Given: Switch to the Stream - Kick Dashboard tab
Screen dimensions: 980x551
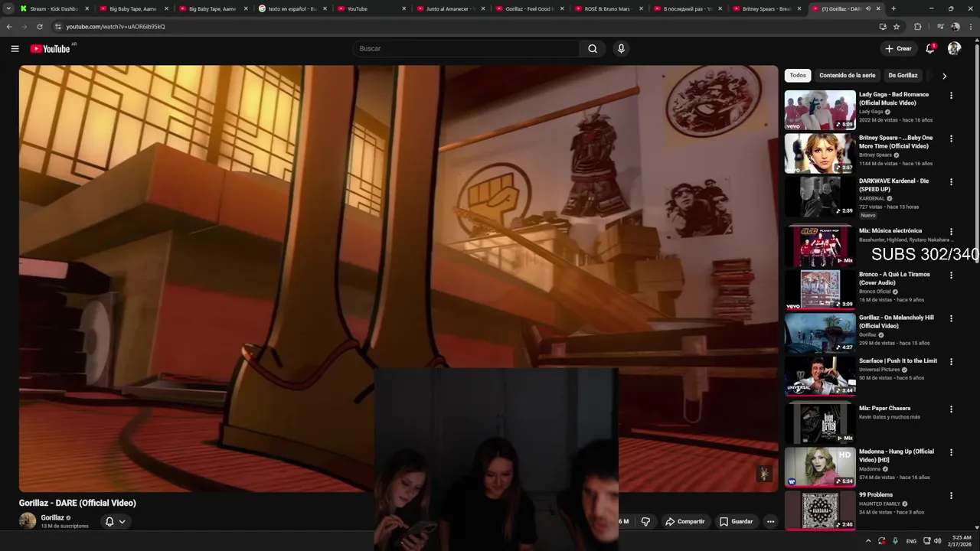Looking at the screenshot, I should [54, 8].
